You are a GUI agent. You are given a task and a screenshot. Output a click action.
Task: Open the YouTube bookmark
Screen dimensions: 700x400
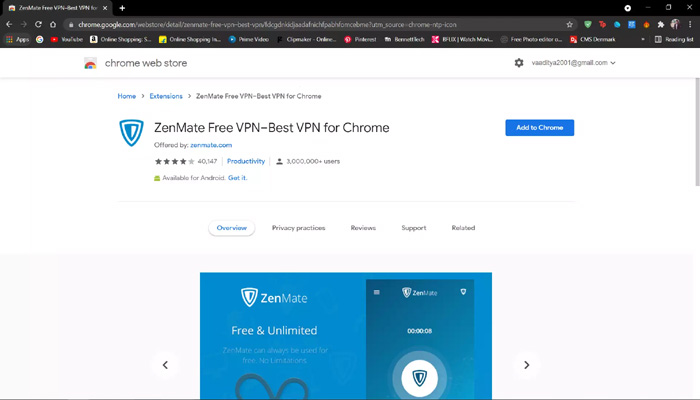pos(67,39)
